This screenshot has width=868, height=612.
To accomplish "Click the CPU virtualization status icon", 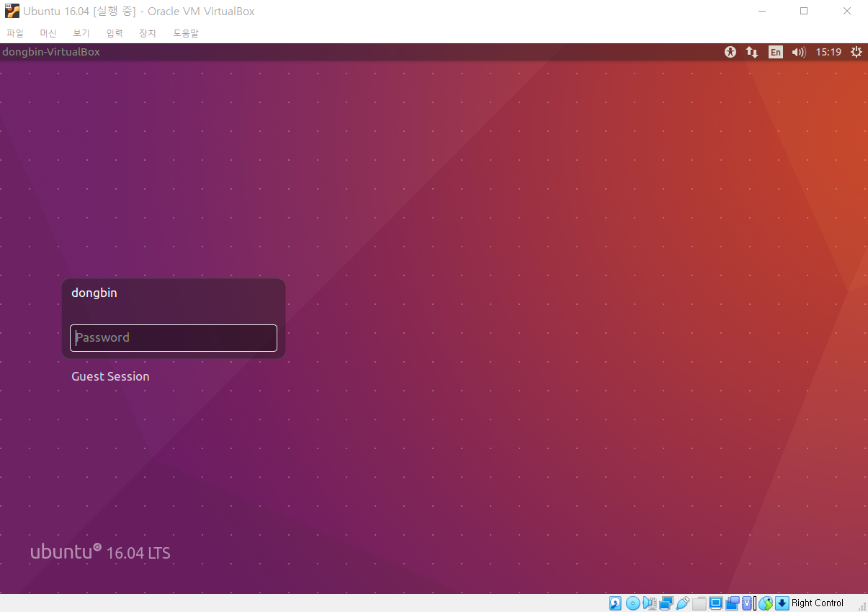I will [x=748, y=603].
